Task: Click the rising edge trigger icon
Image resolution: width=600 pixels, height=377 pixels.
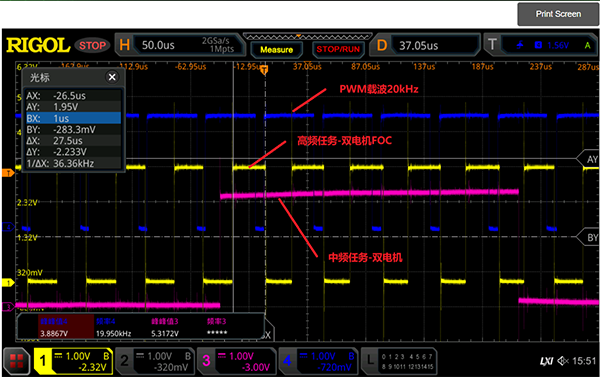Action: click(520, 46)
